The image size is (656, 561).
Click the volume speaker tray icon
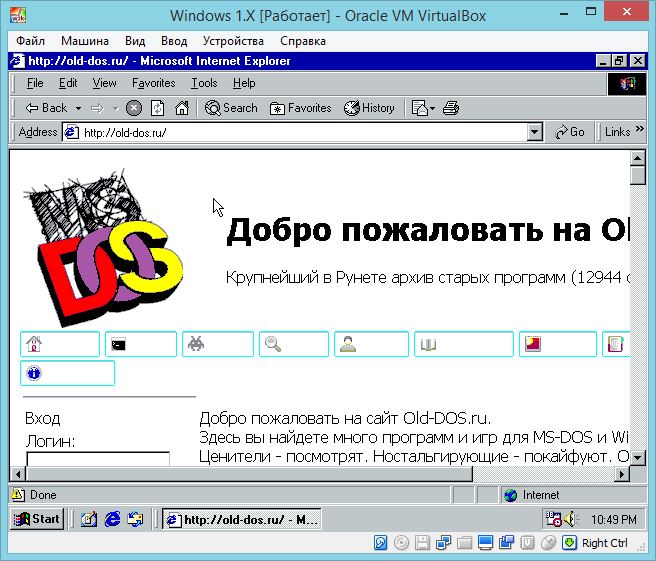570,520
